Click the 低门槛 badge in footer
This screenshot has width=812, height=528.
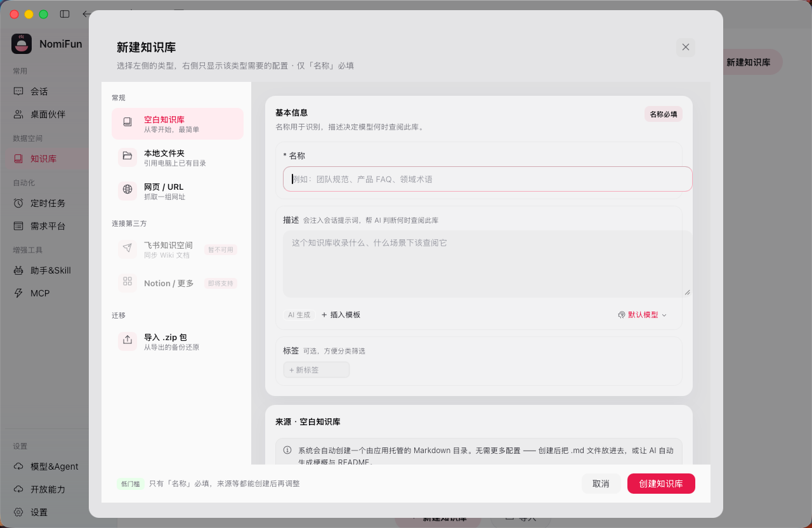[x=130, y=484]
